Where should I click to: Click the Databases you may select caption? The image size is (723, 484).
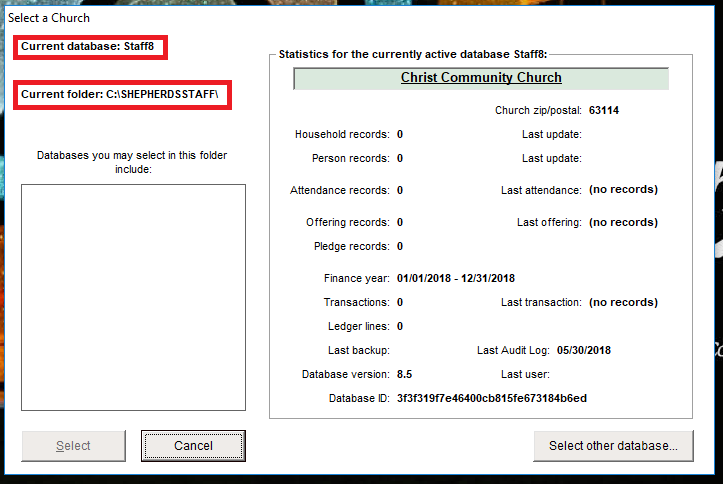[x=132, y=162]
